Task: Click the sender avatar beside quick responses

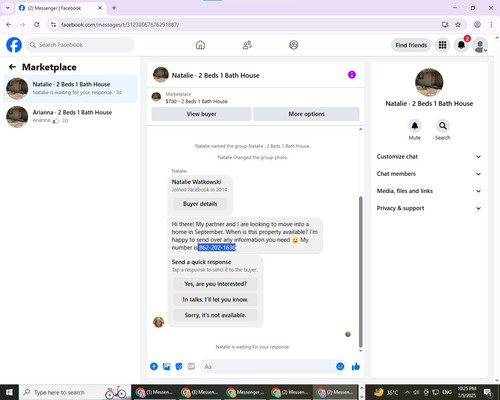Action: (159, 322)
